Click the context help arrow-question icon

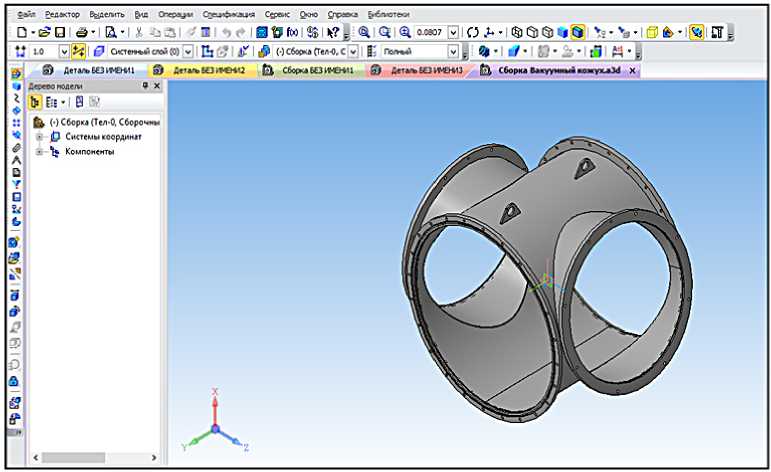333,32
